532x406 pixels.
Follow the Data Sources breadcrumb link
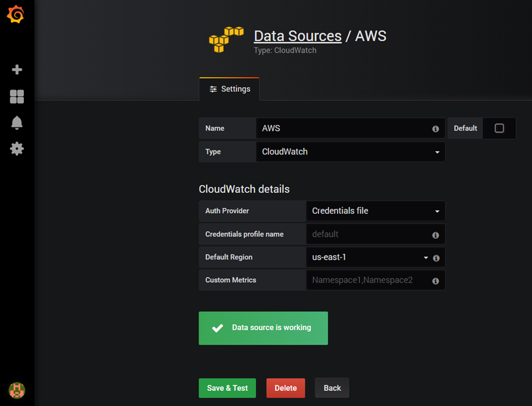(298, 36)
